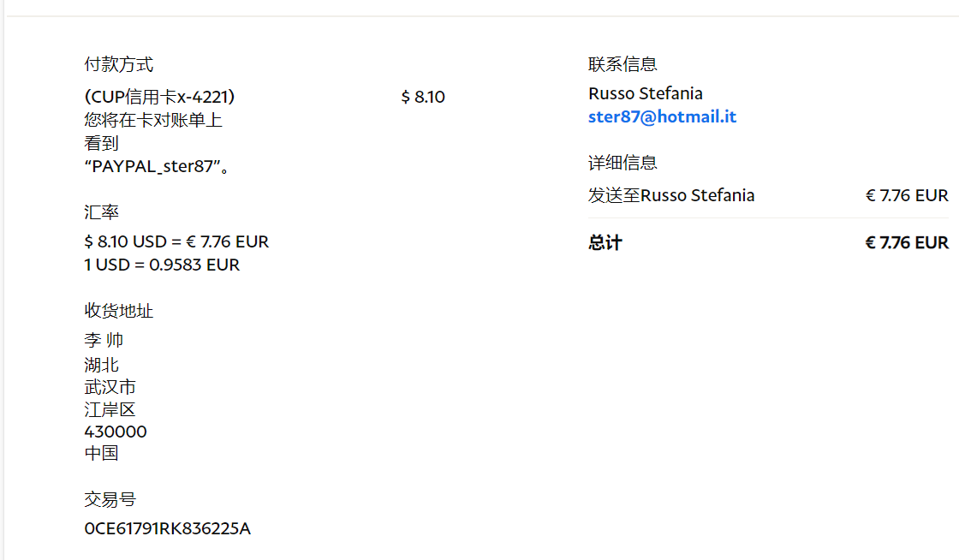
Task: Click the 收货地址 heading
Action: click(x=119, y=311)
